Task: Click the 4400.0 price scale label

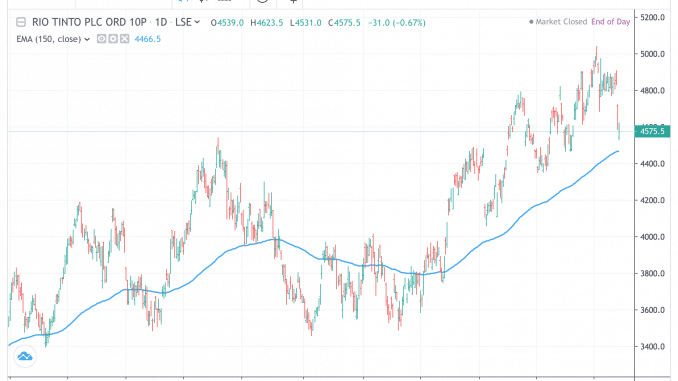Action: [652, 164]
